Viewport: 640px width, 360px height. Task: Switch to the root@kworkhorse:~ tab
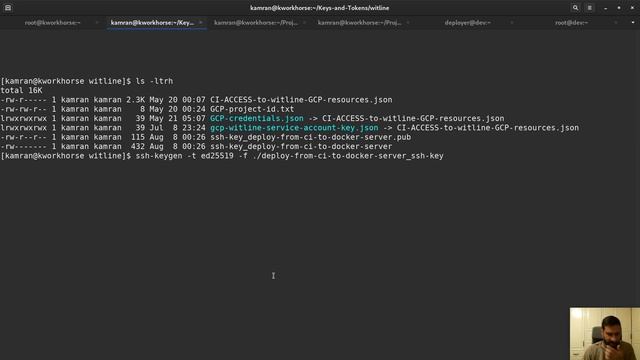53,23
